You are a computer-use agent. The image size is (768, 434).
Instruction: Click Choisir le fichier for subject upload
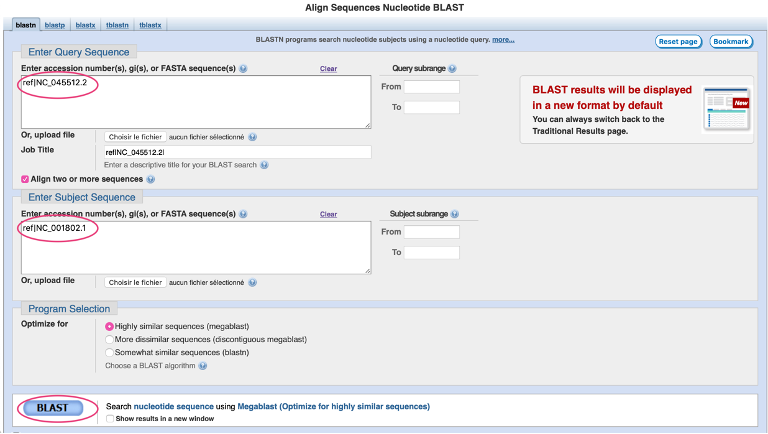pos(135,283)
